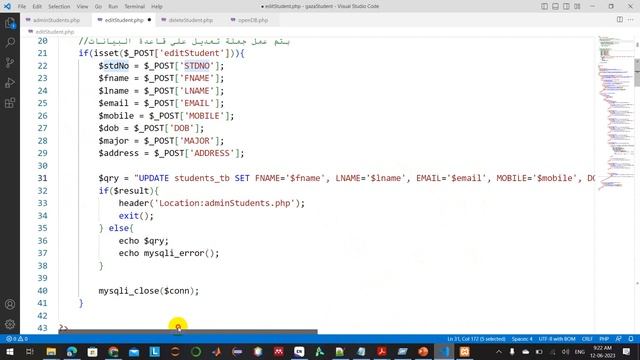Click the ENG input language indicator
640x360 pixels.
[x=580, y=351]
